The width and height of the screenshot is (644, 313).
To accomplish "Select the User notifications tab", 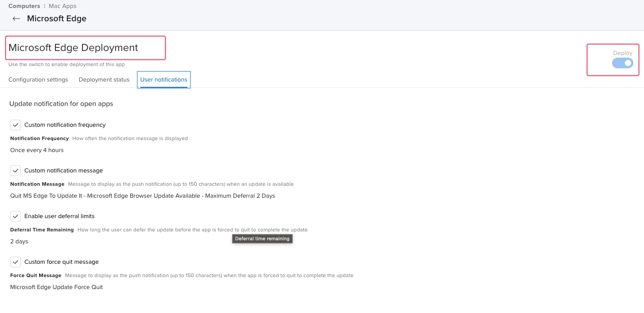I will click(x=164, y=80).
